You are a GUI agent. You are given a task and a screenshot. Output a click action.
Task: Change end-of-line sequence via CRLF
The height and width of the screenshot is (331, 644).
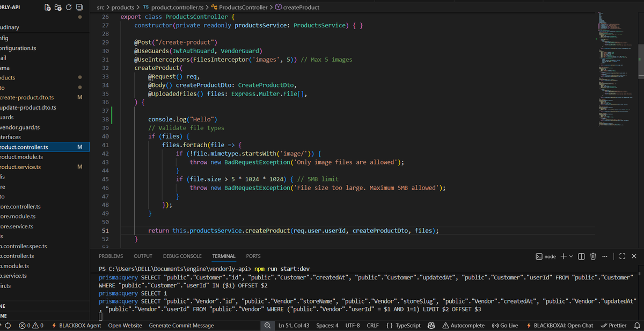click(x=373, y=326)
